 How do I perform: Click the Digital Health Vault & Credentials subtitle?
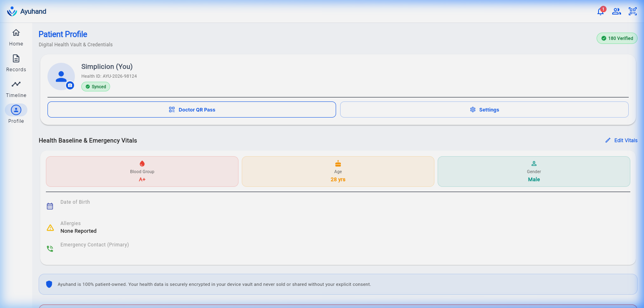[x=76, y=45]
